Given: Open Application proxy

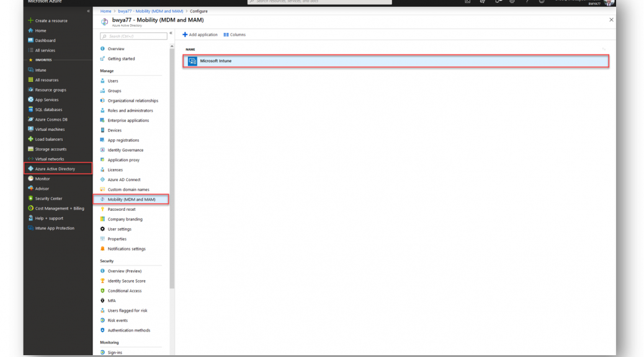Looking at the screenshot, I should [123, 160].
